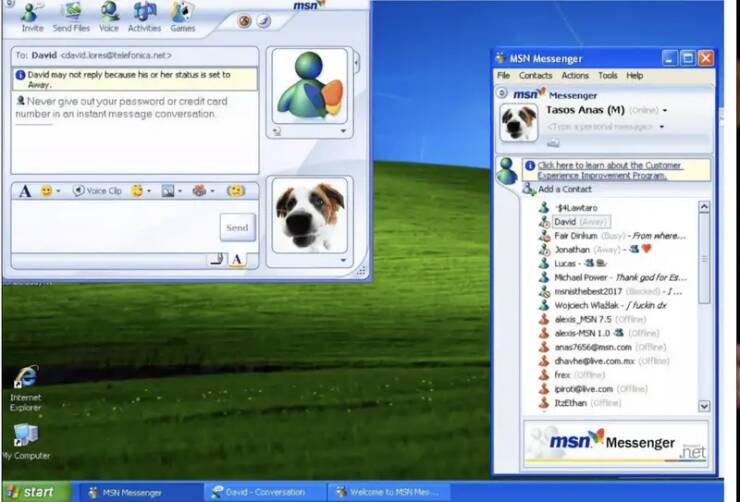The width and height of the screenshot is (740, 502).
Task: Click the background picture icon
Action: [x=168, y=191]
